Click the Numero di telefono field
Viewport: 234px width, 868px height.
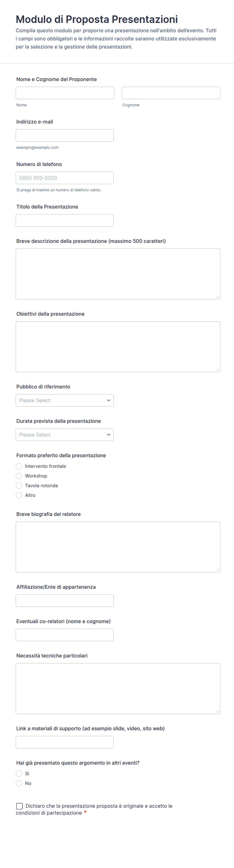[x=65, y=178]
